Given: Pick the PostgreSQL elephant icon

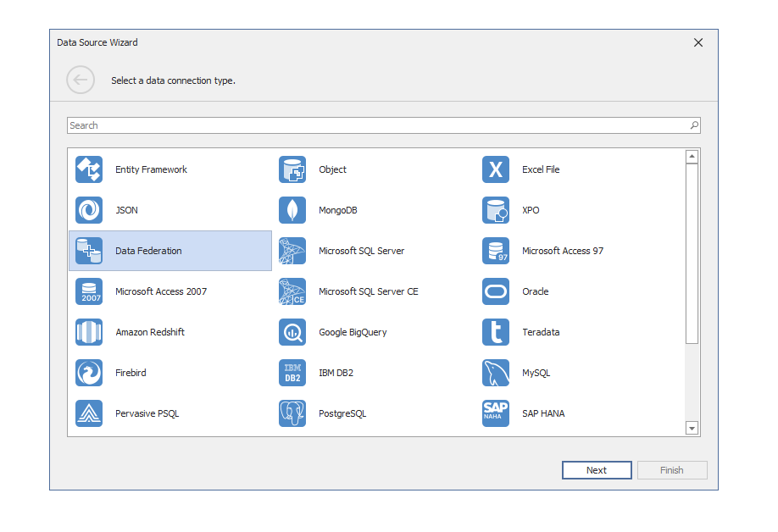Looking at the screenshot, I should [292, 413].
